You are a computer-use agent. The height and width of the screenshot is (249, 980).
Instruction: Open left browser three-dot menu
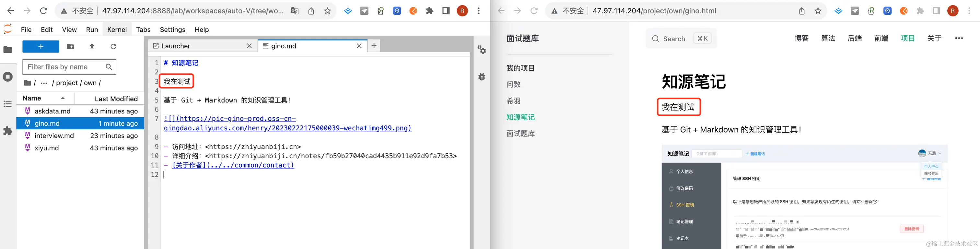pos(479,11)
